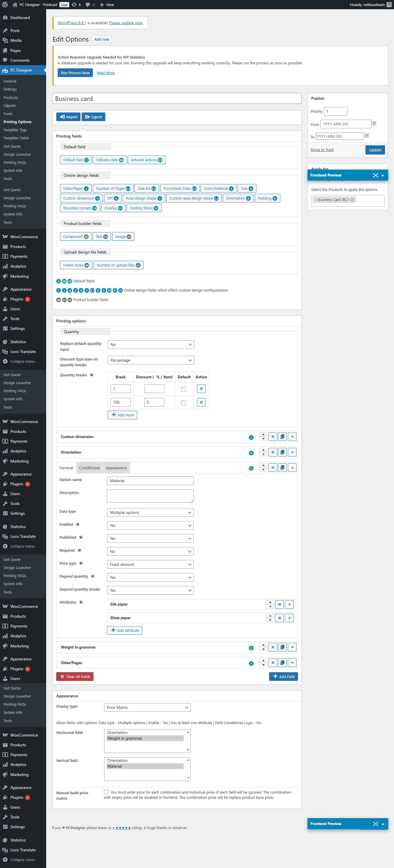Screen dimensions: 394x868
Task: Open the From date calendar picker icon
Action: [374, 123]
